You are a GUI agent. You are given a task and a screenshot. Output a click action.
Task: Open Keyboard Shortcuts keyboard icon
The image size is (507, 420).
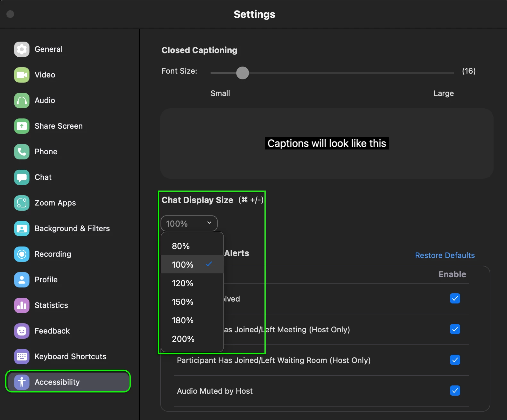pos(22,357)
